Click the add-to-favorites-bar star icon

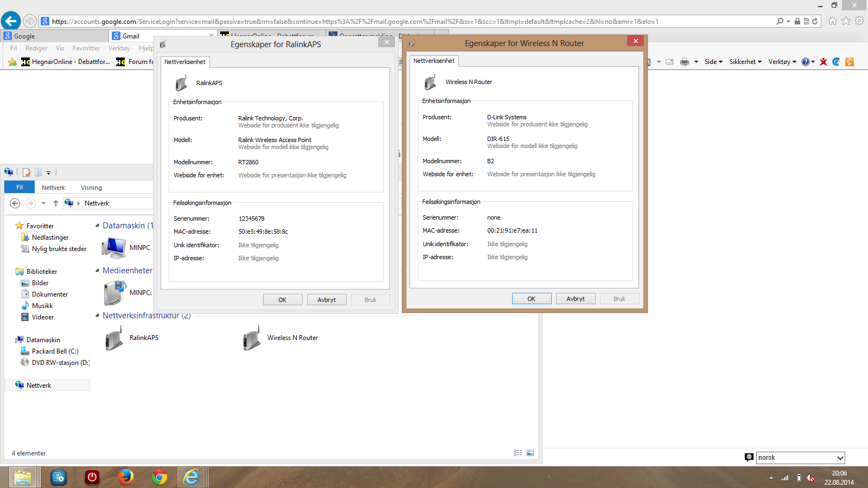[12, 62]
